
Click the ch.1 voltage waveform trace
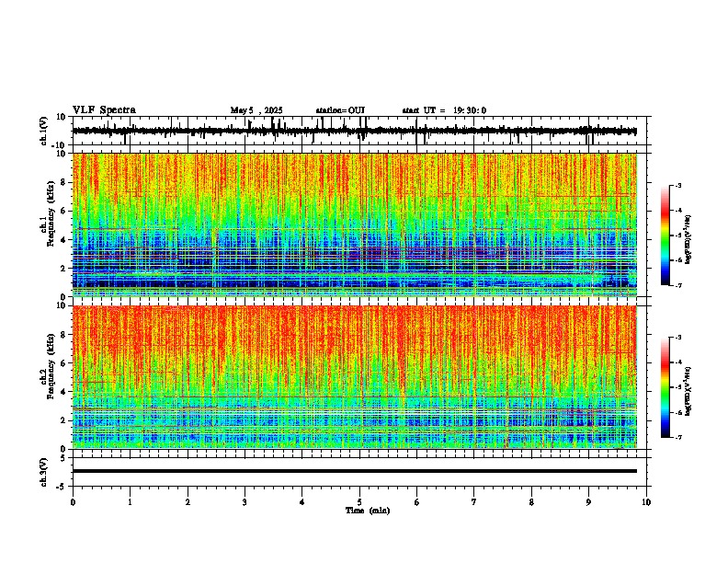pos(355,131)
